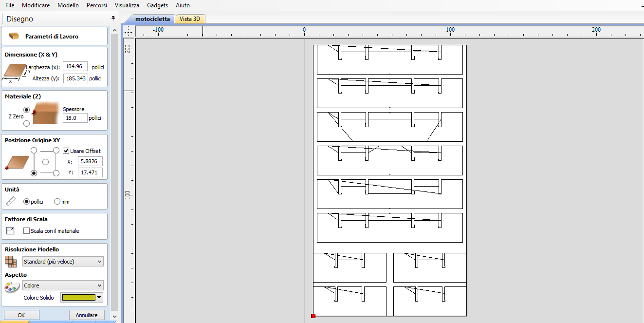Screen dimensions: 644x323
Task: Click the red origin marker on the canvas
Action: coord(313,316)
